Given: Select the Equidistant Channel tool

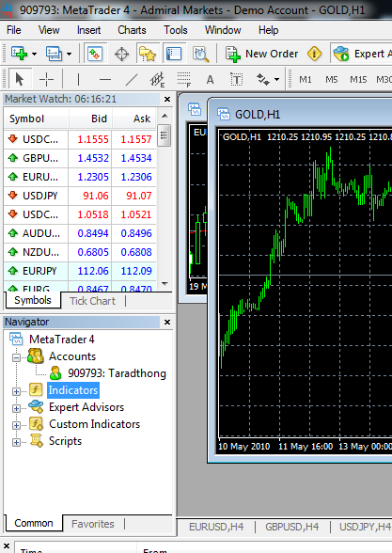Looking at the screenshot, I should (x=158, y=79).
